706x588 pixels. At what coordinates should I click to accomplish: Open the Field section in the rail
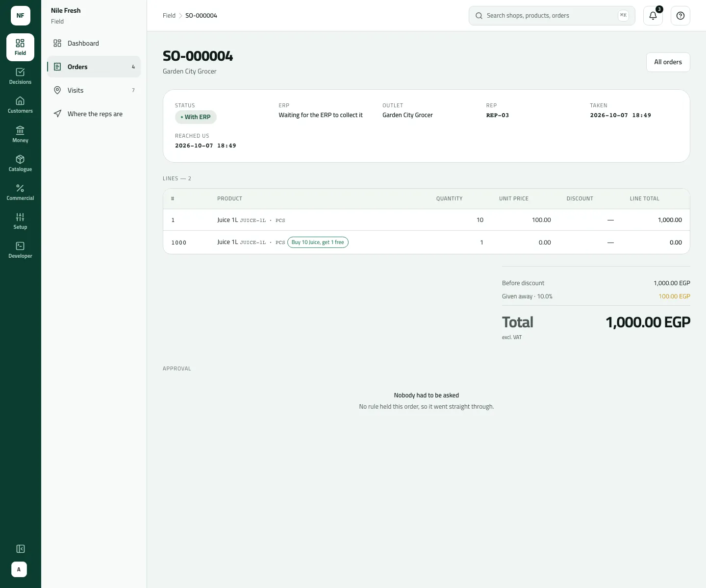coord(20,47)
